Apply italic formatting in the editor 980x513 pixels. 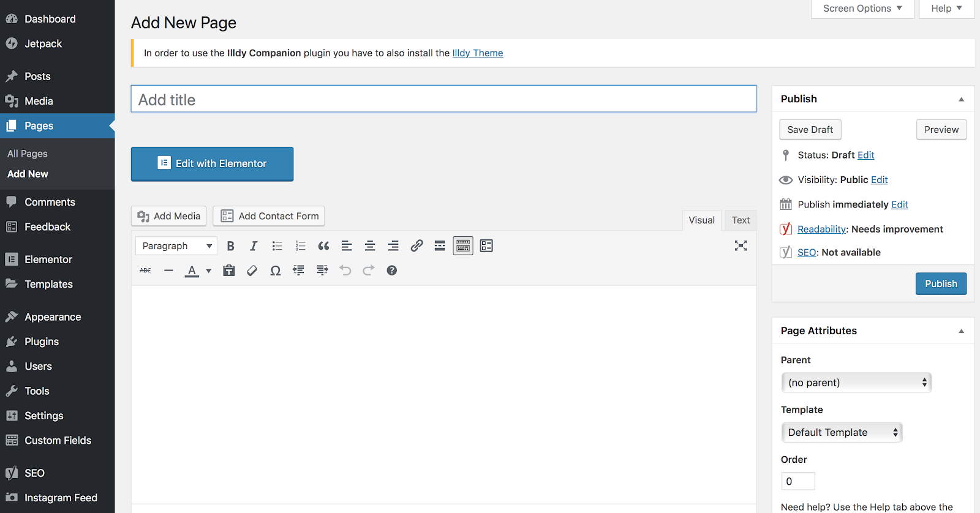pyautogui.click(x=254, y=246)
